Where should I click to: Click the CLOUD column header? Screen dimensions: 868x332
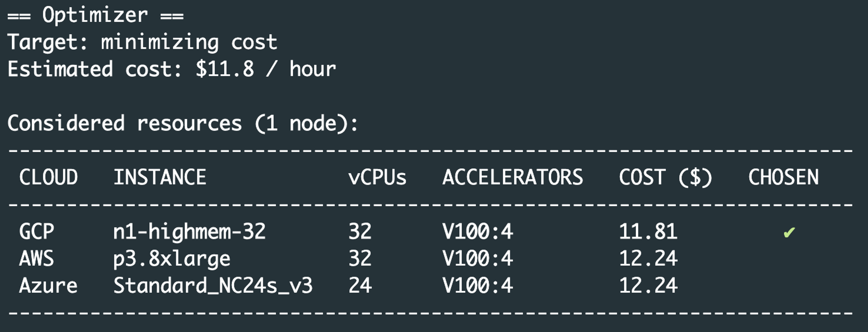pyautogui.click(x=49, y=177)
